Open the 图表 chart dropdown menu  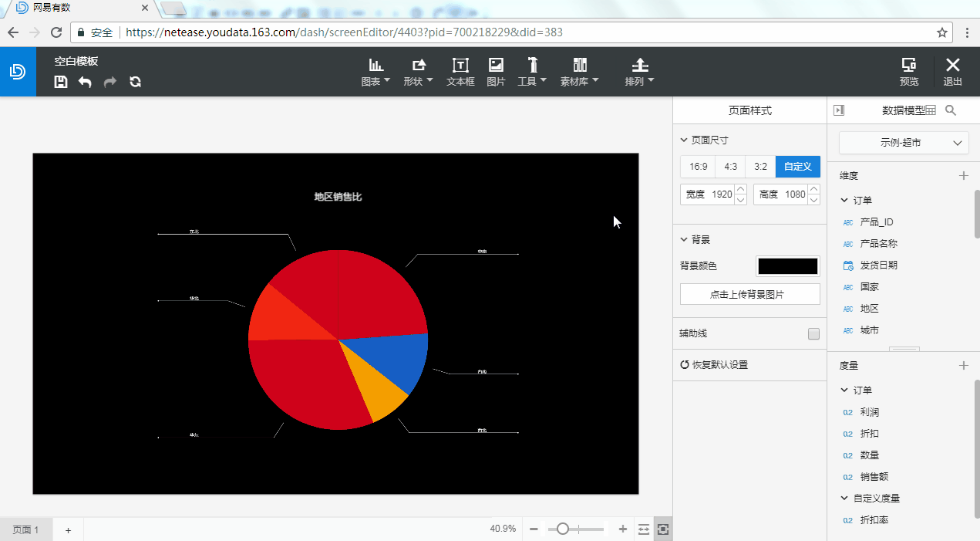pos(375,72)
